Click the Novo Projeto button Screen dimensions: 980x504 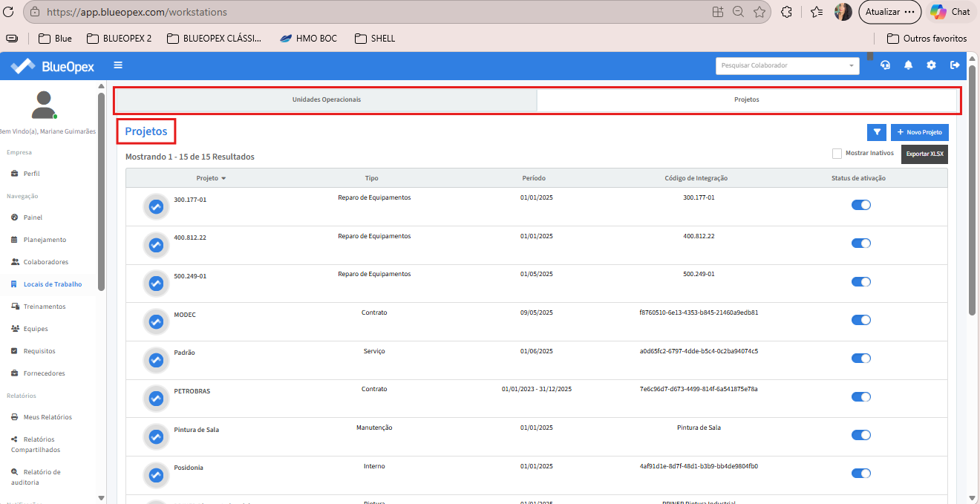(920, 132)
